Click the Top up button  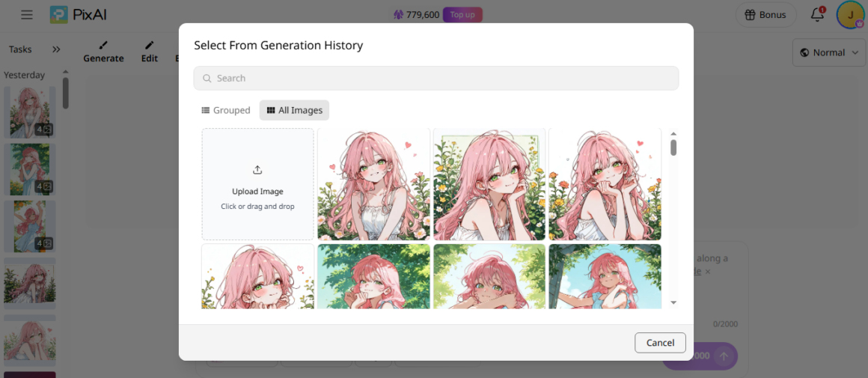[x=462, y=14]
